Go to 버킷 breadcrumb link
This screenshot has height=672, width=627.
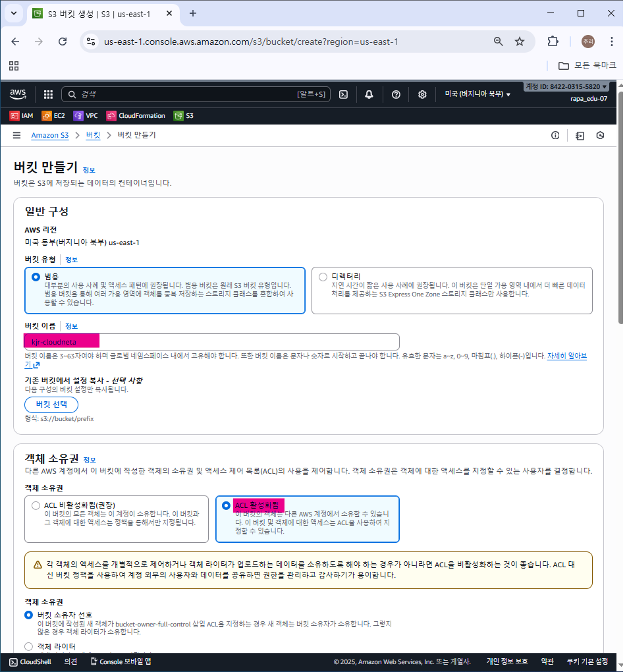click(x=93, y=136)
